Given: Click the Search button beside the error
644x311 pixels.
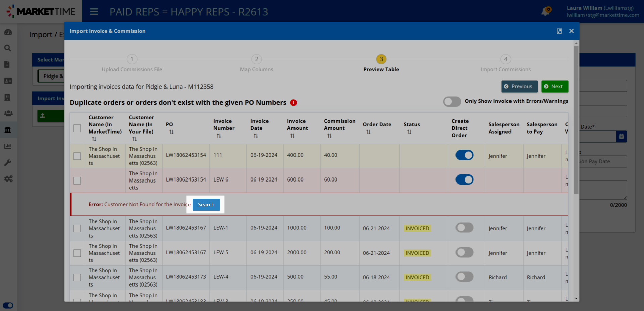Looking at the screenshot, I should coord(206,205).
